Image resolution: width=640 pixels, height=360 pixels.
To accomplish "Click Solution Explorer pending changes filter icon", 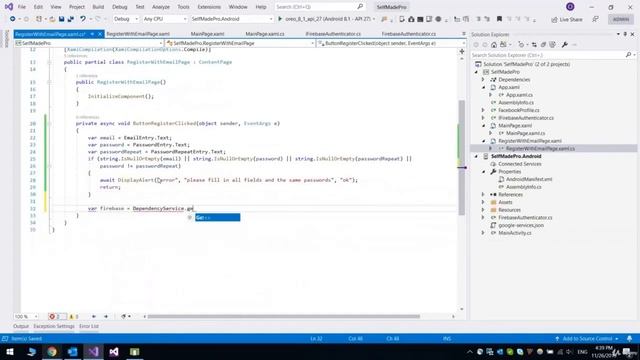I will coord(521,44).
